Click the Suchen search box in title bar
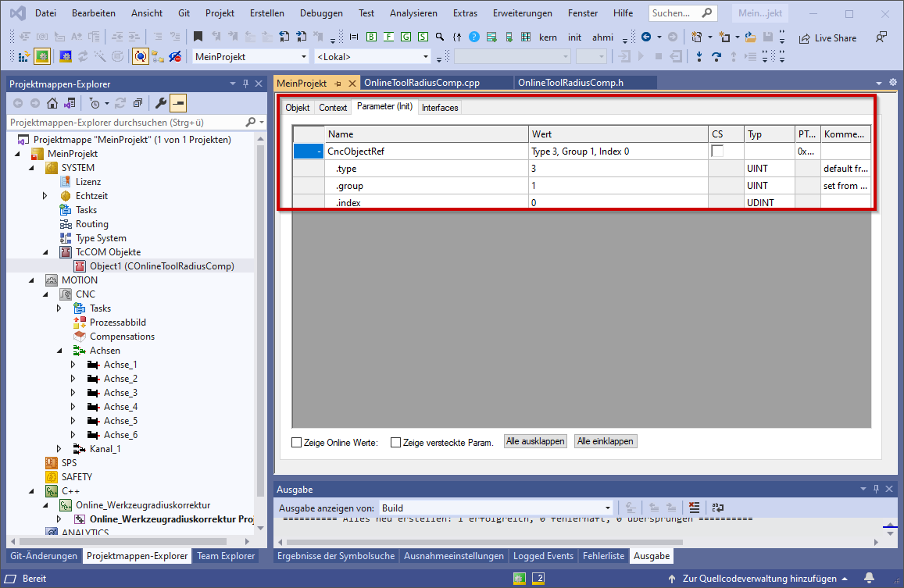Image resolution: width=904 pixels, height=588 pixels. (x=683, y=12)
